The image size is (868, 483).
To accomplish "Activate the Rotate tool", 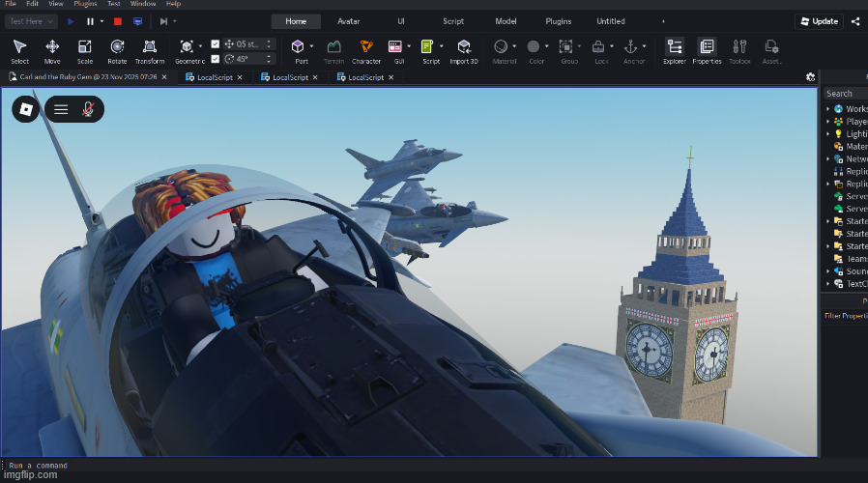I will (x=117, y=50).
